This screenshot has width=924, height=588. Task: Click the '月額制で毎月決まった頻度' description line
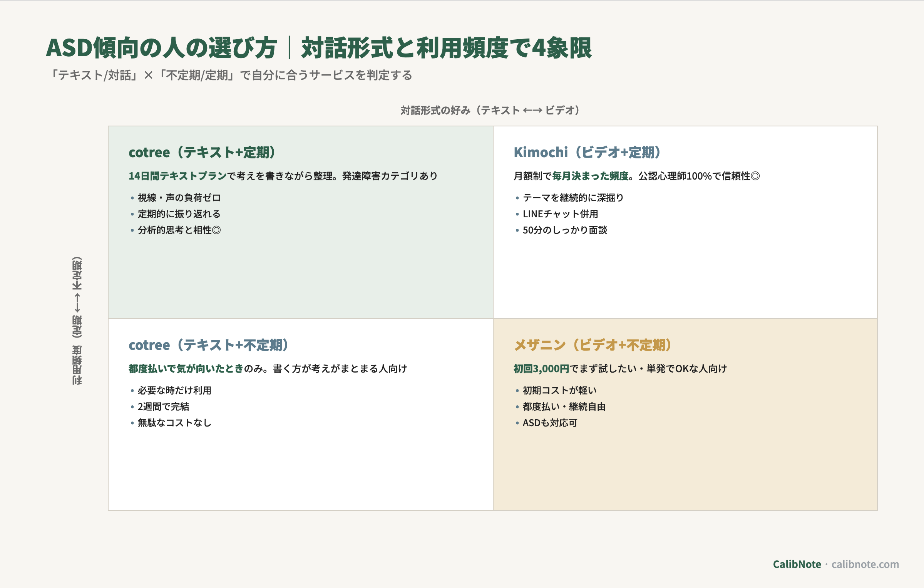click(x=637, y=176)
